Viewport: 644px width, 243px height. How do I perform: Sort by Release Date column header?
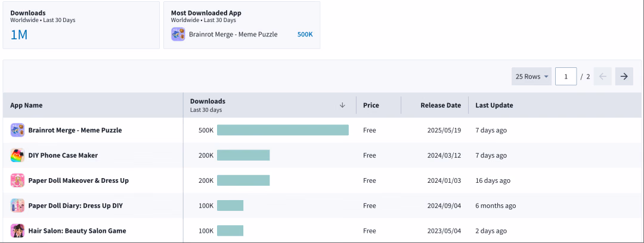click(x=441, y=105)
